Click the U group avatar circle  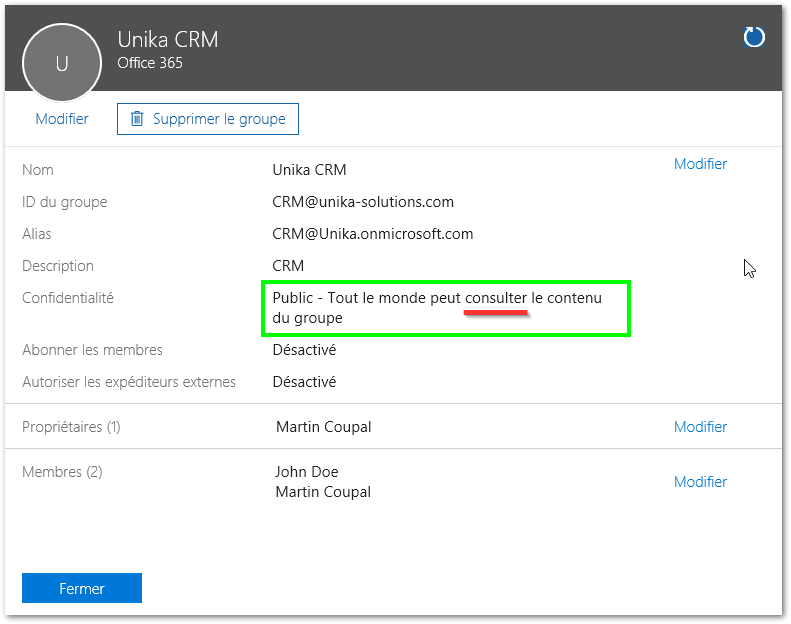point(62,63)
